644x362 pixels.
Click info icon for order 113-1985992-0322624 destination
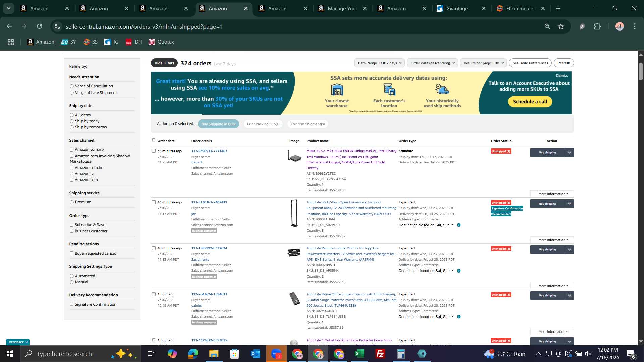coord(459,271)
